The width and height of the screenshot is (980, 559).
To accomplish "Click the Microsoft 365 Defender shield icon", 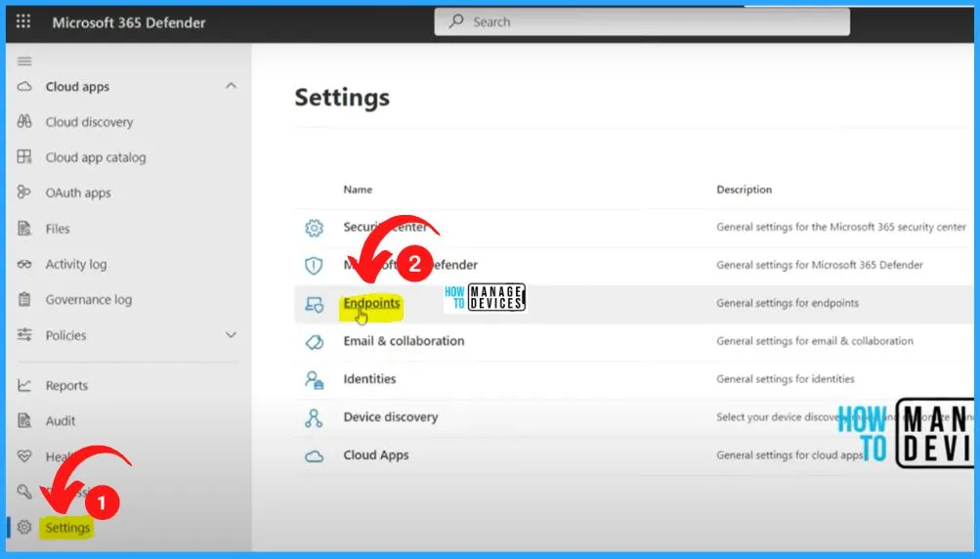I will click(314, 266).
